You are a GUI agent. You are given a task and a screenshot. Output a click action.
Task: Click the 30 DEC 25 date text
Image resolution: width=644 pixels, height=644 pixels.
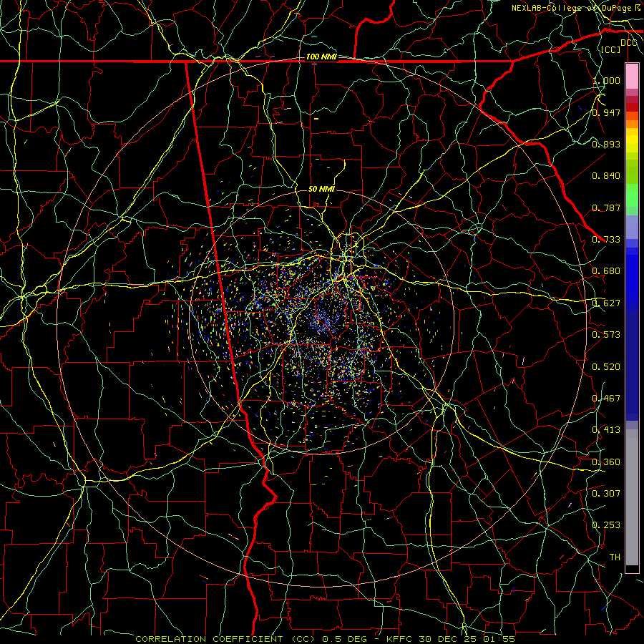click(x=448, y=639)
